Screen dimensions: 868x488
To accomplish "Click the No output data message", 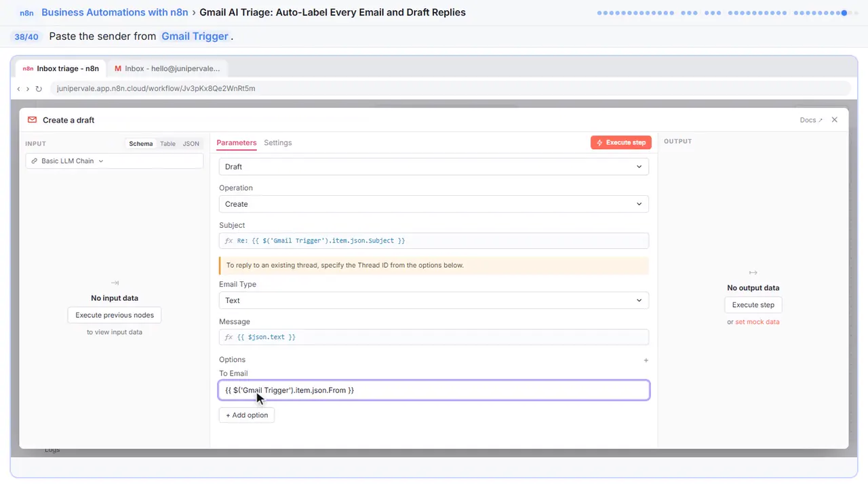I will [x=753, y=288].
